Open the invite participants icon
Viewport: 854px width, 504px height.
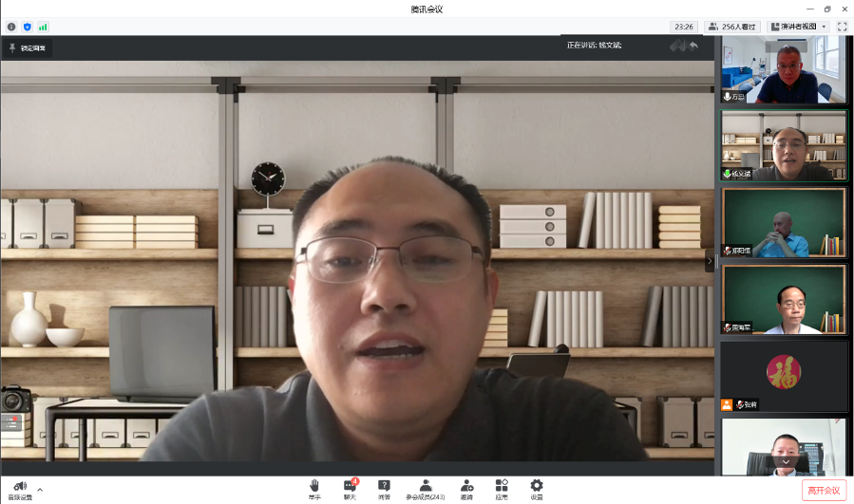[x=466, y=486]
